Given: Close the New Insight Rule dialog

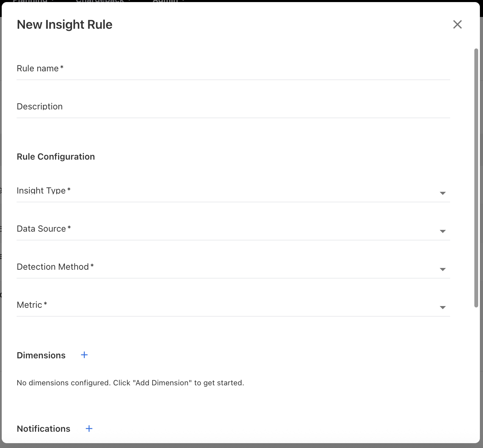Looking at the screenshot, I should pyautogui.click(x=457, y=25).
